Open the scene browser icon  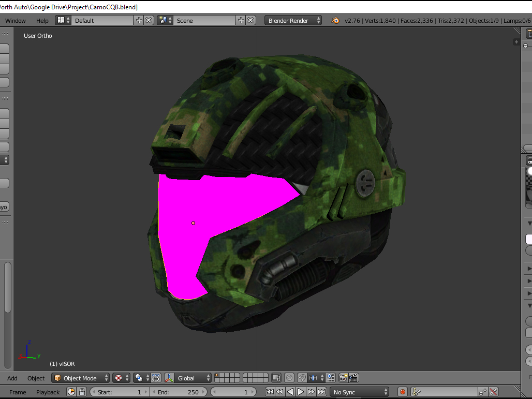pos(165,20)
